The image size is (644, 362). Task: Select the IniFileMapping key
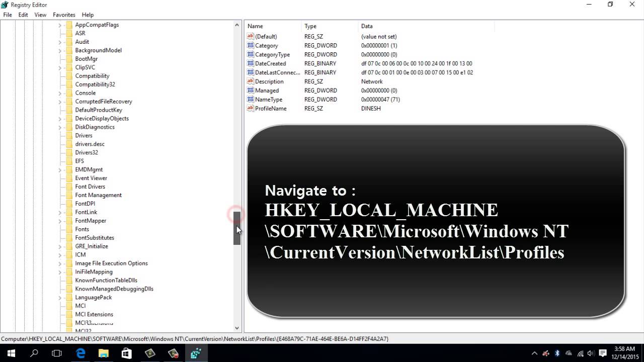[94, 272]
